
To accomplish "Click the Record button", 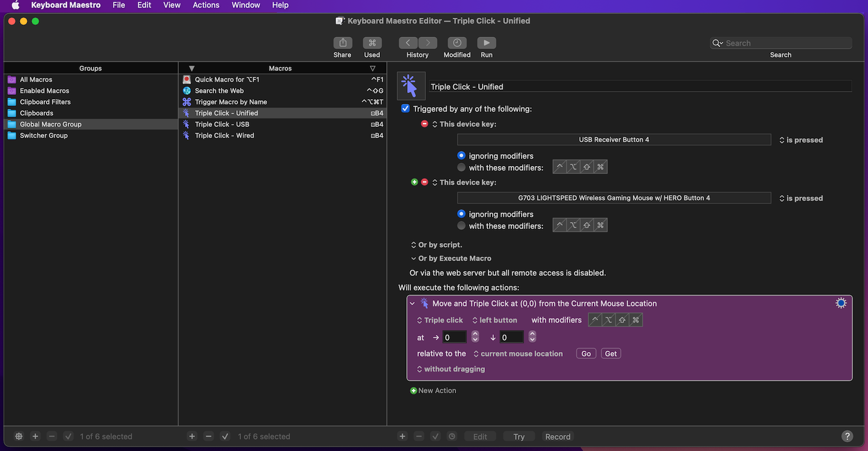I will [x=557, y=436].
